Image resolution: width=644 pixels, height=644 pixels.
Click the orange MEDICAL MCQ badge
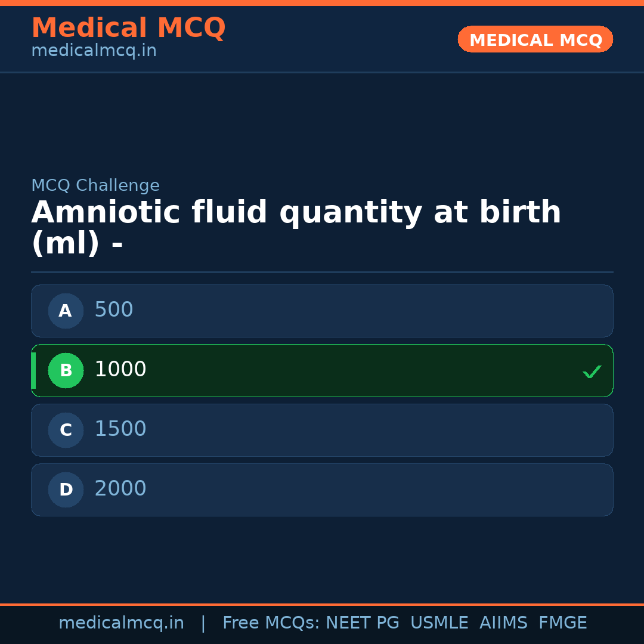[x=535, y=39]
